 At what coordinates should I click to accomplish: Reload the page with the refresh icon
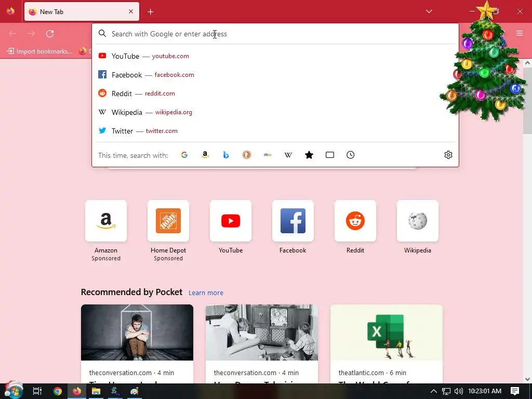(50, 34)
